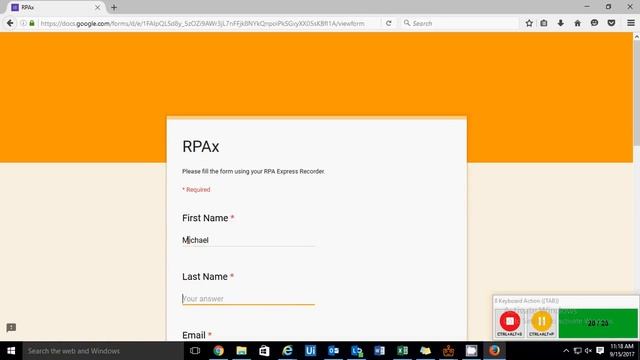Image resolution: width=640 pixels, height=360 pixels.
Task: Click the Last Name label
Action: [205, 277]
